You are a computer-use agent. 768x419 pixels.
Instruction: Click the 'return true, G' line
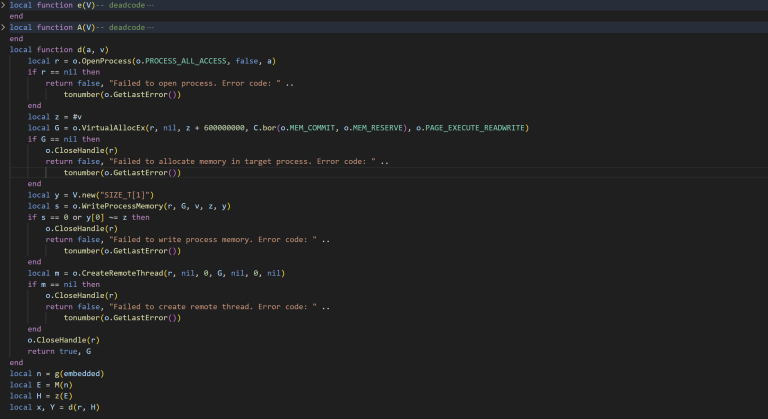tap(59, 351)
